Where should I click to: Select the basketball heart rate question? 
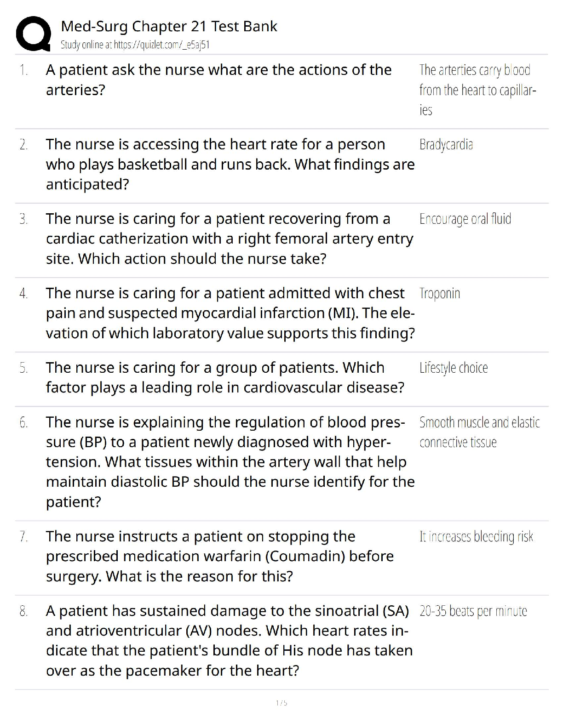(x=230, y=164)
